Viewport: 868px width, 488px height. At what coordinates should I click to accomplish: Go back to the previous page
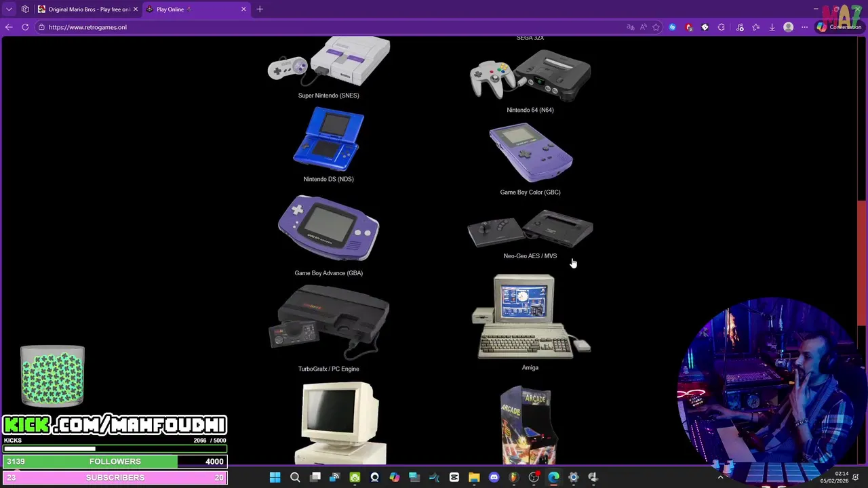[9, 27]
